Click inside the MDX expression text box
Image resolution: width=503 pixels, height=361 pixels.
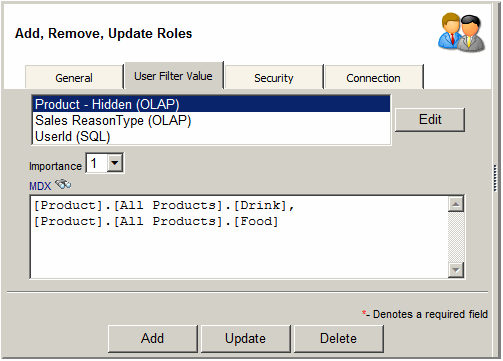tap(239, 237)
